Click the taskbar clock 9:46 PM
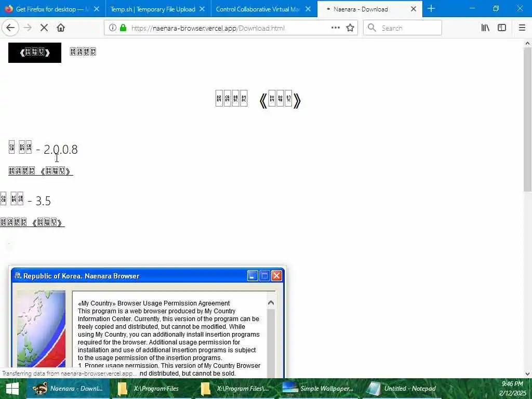 pyautogui.click(x=512, y=384)
